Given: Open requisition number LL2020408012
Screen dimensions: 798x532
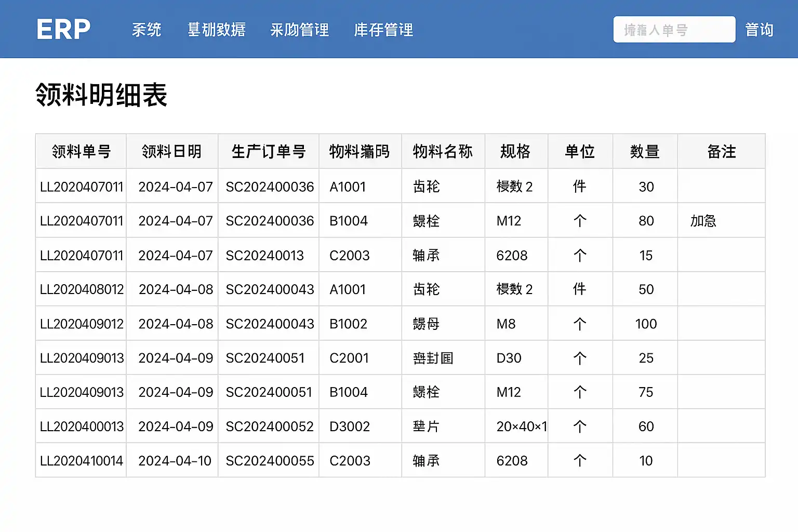Looking at the screenshot, I should [82, 289].
